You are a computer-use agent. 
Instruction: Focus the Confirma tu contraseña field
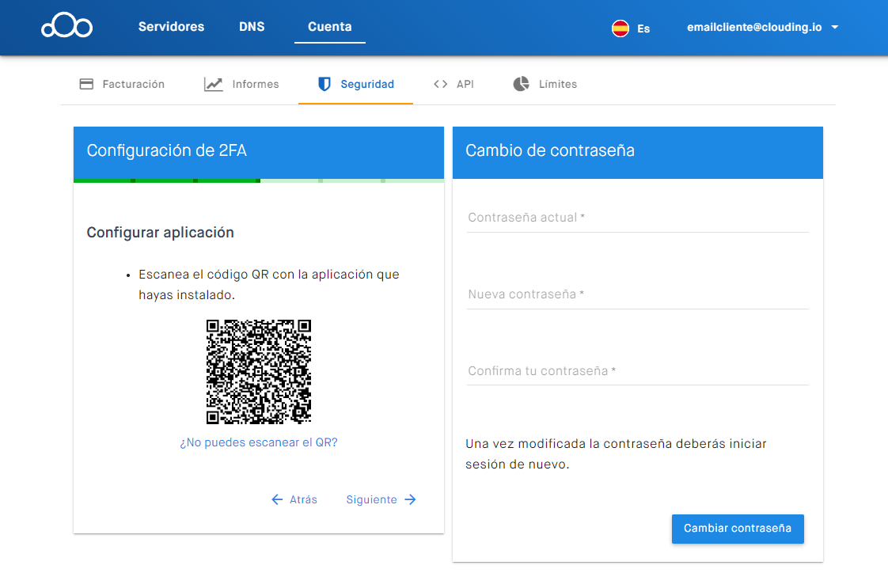pos(638,371)
